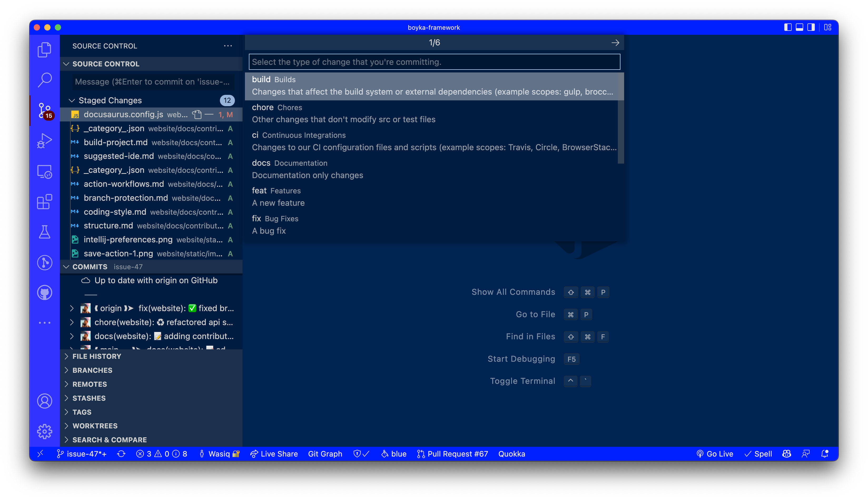Open Pull Request #67 from status bar
The image size is (868, 500).
tap(452, 454)
